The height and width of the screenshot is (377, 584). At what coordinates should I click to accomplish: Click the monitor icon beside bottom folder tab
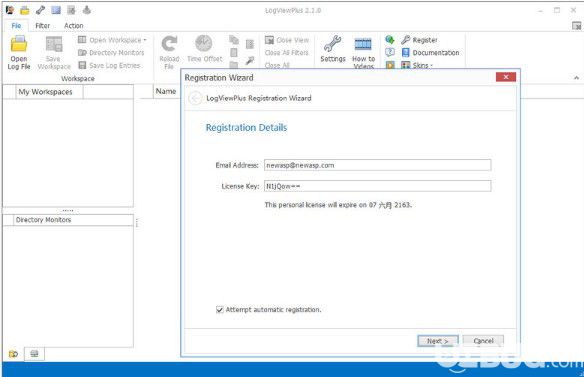(34, 354)
